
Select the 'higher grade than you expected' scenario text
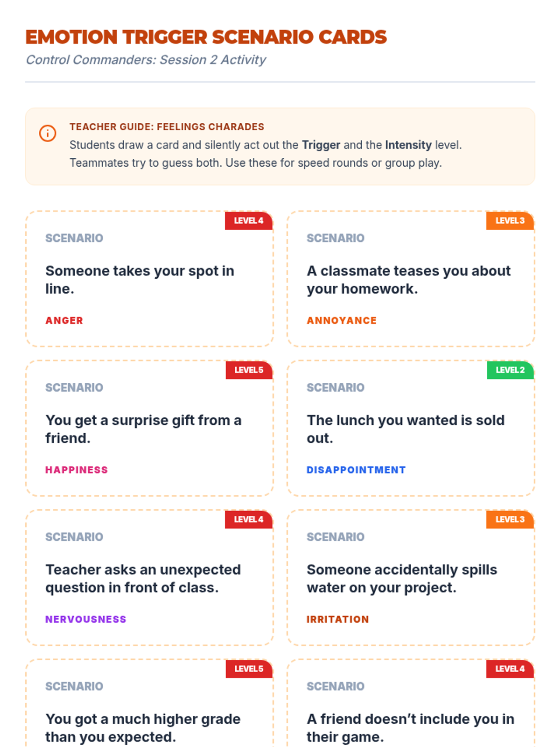click(143, 728)
